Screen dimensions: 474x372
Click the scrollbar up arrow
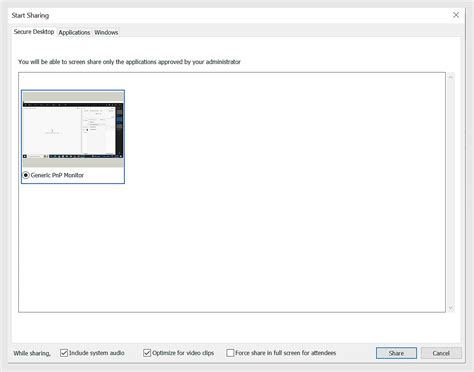pos(451,77)
